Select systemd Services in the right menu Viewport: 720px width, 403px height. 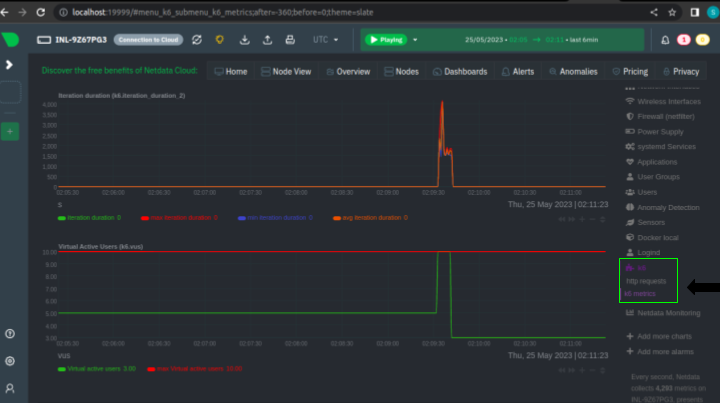[660, 147]
